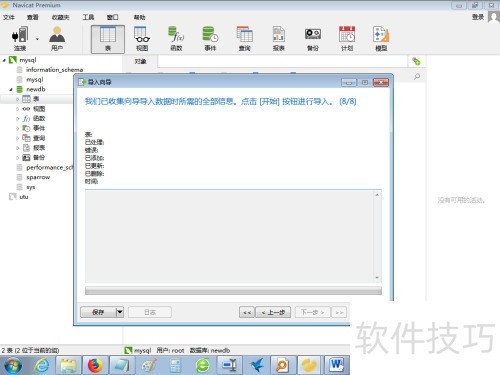
Task: Expand the queries node under newdb
Action: tap(18, 138)
